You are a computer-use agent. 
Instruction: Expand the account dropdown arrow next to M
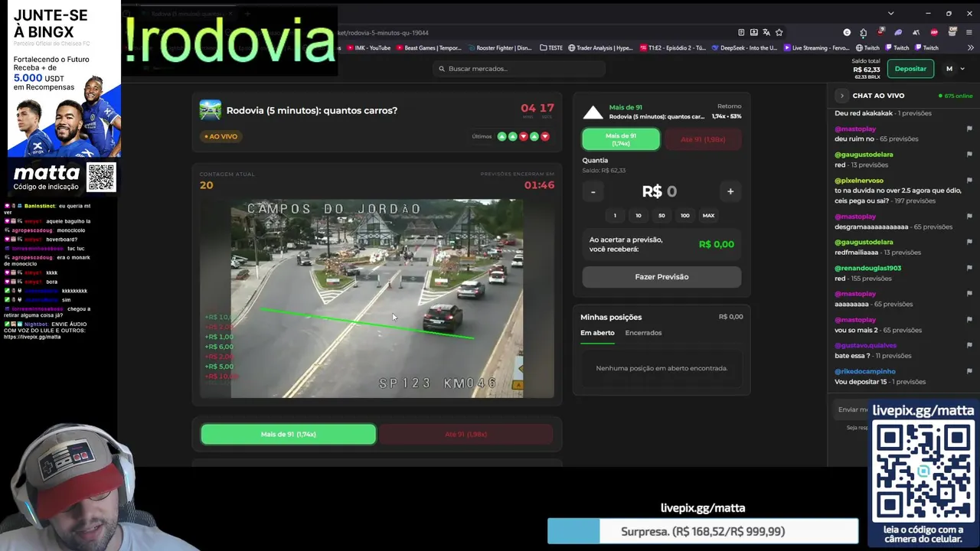tap(962, 69)
